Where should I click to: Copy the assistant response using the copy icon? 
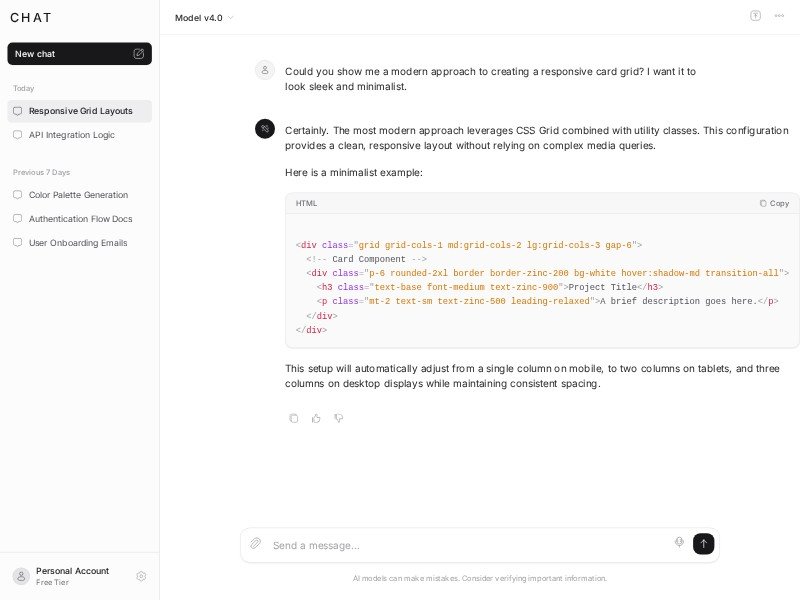293,418
